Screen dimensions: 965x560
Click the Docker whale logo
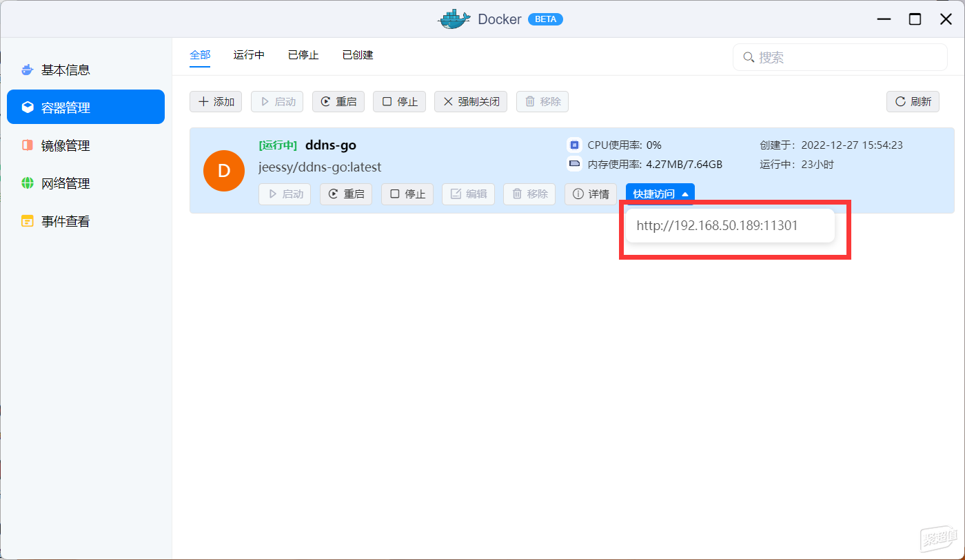[x=454, y=19]
